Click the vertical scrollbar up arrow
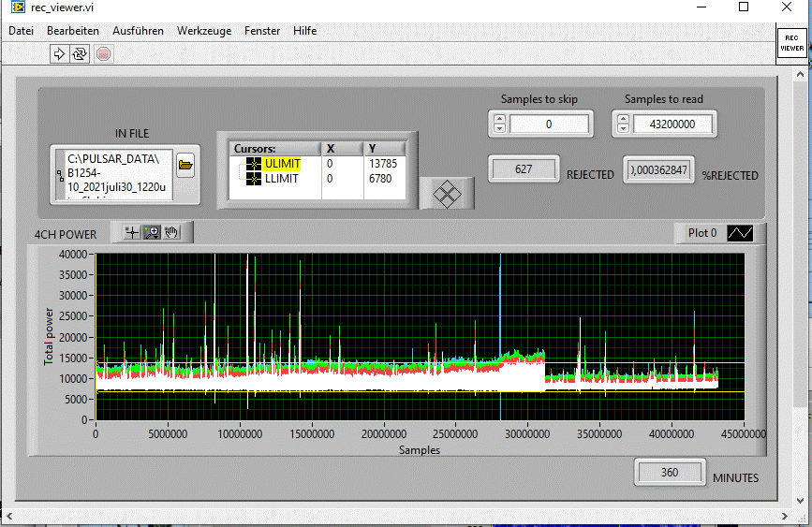This screenshot has height=527, width=812. (800, 74)
